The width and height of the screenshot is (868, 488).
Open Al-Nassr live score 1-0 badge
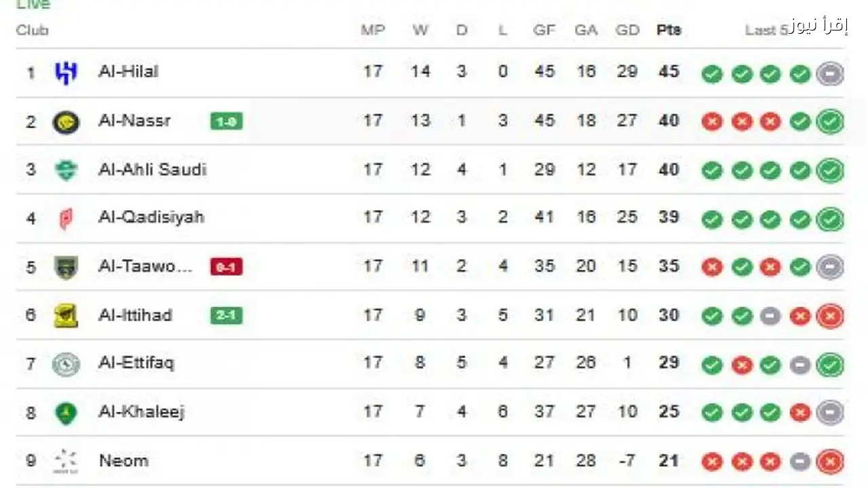coord(226,122)
